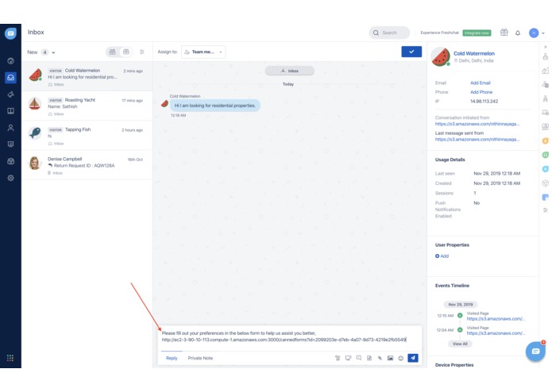
Task: Open orange app icon in right rail
Action: click(546, 141)
